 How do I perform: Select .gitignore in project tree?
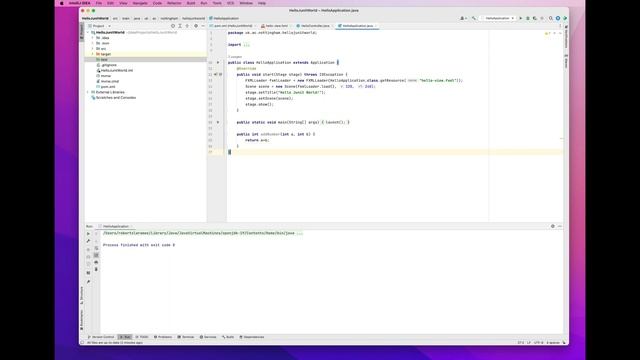[109, 65]
